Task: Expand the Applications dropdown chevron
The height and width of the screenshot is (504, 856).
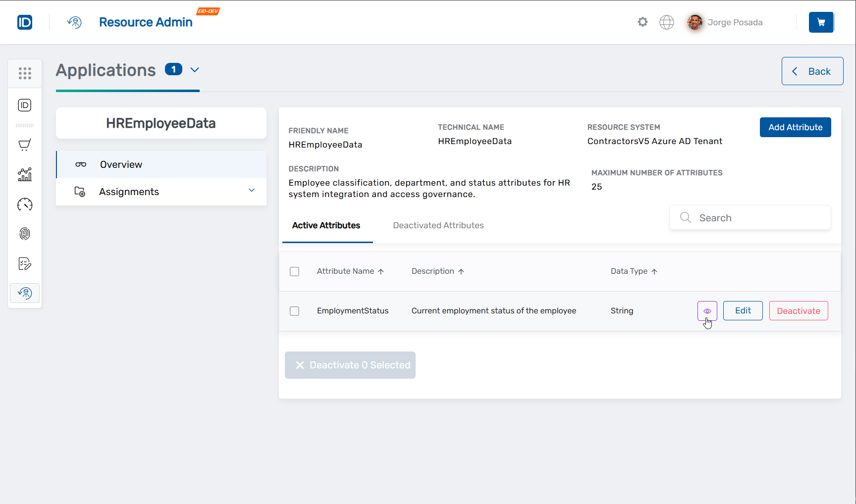Action: coord(195,70)
